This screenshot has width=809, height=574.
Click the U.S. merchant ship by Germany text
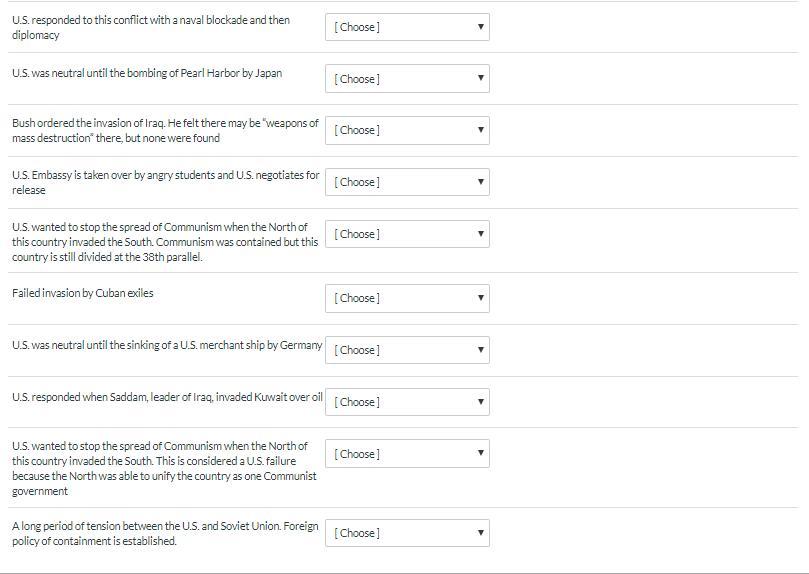point(167,345)
